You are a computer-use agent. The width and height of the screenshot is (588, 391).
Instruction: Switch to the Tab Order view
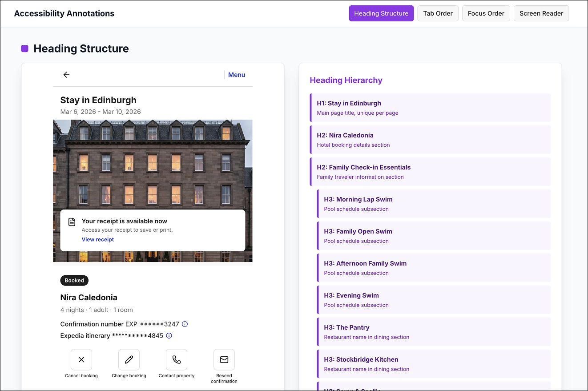pos(438,13)
